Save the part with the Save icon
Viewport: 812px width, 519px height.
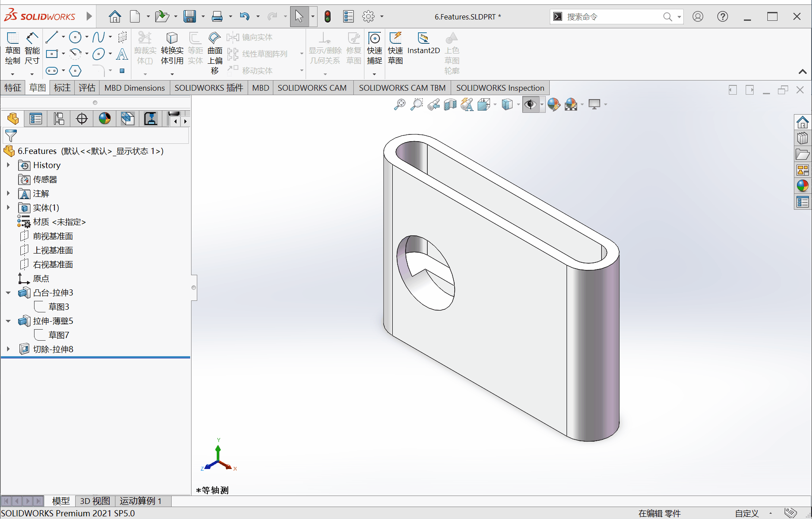[190, 17]
